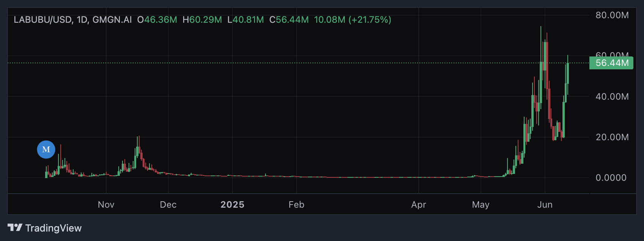Click the Nov date axis label
The width and height of the screenshot is (644, 241).
[x=106, y=205]
